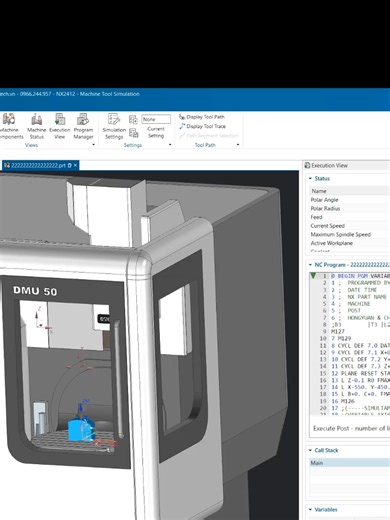Select the Polar Angle status row

point(349,200)
